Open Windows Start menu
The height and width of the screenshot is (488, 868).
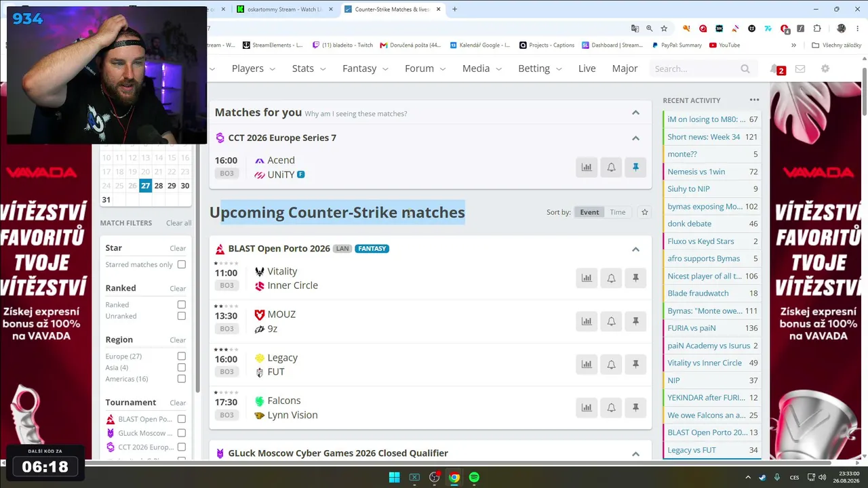(394, 477)
